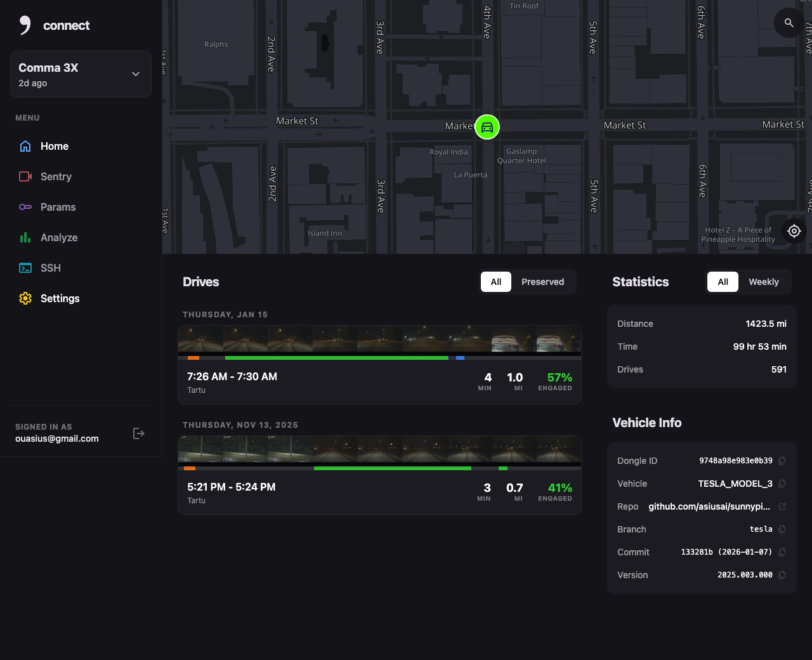
Task: Click the sign out icon next to the email
Action: coord(138,433)
